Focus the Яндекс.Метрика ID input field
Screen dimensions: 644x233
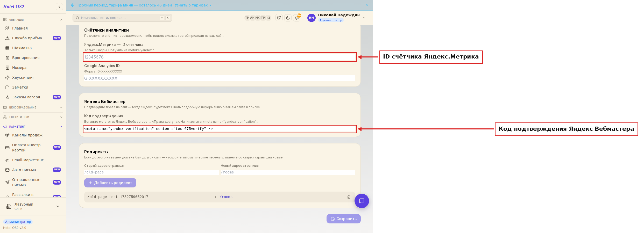click(x=220, y=57)
